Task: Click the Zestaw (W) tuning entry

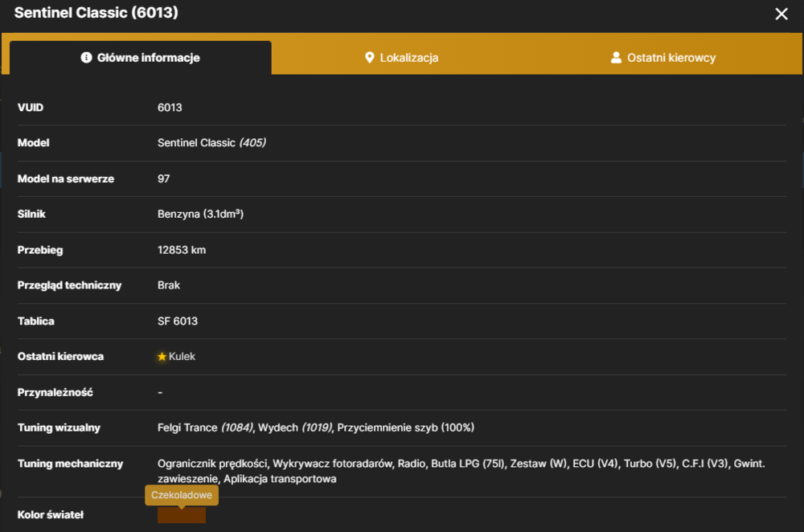Action: tap(539, 464)
